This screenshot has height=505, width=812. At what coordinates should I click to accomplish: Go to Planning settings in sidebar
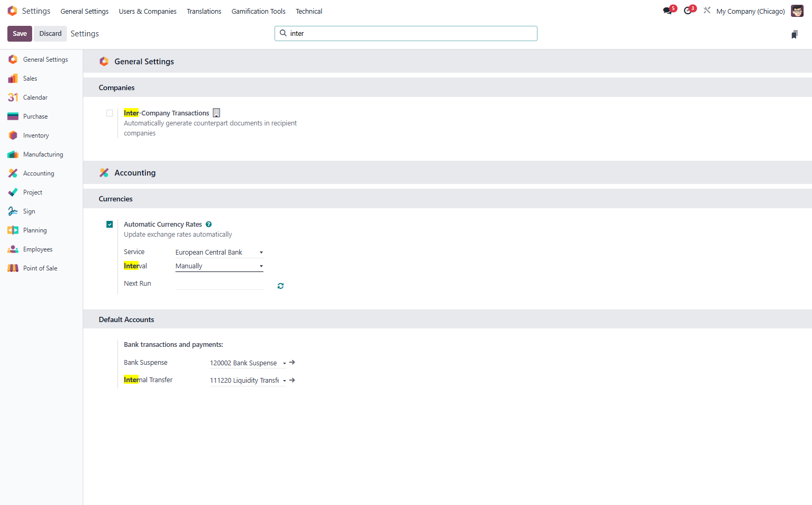pyautogui.click(x=41, y=230)
